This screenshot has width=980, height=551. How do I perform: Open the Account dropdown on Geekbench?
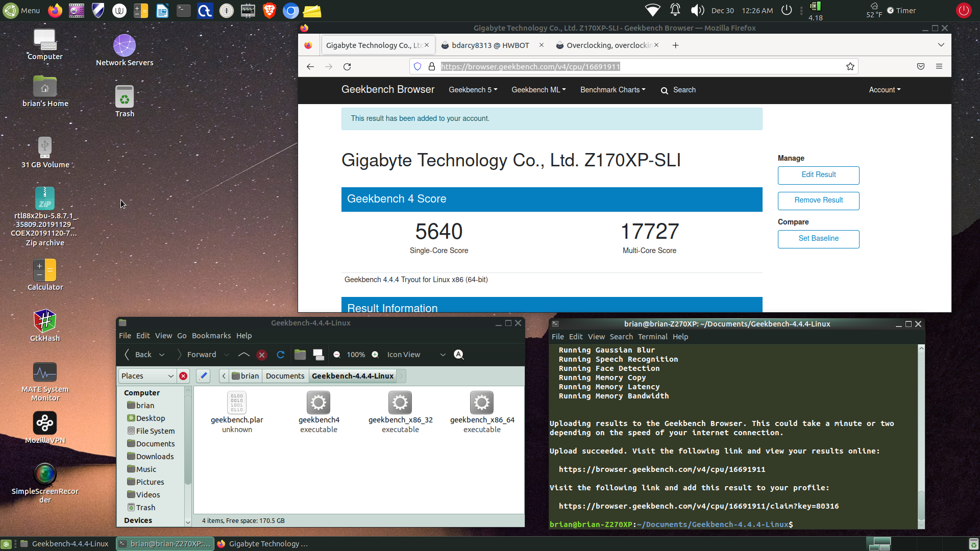pyautogui.click(x=885, y=90)
